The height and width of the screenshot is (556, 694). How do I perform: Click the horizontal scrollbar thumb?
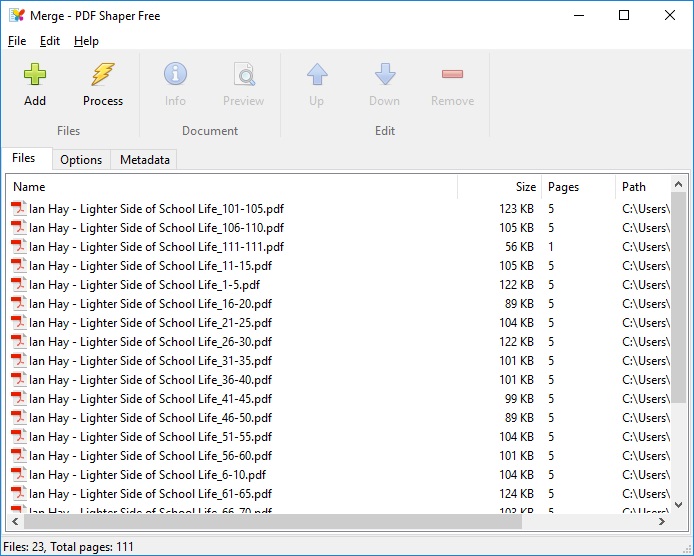[273, 521]
